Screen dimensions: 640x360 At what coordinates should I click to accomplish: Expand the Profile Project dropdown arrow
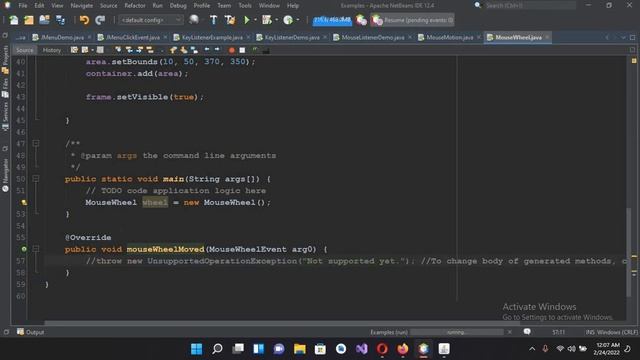pyautogui.click(x=298, y=20)
